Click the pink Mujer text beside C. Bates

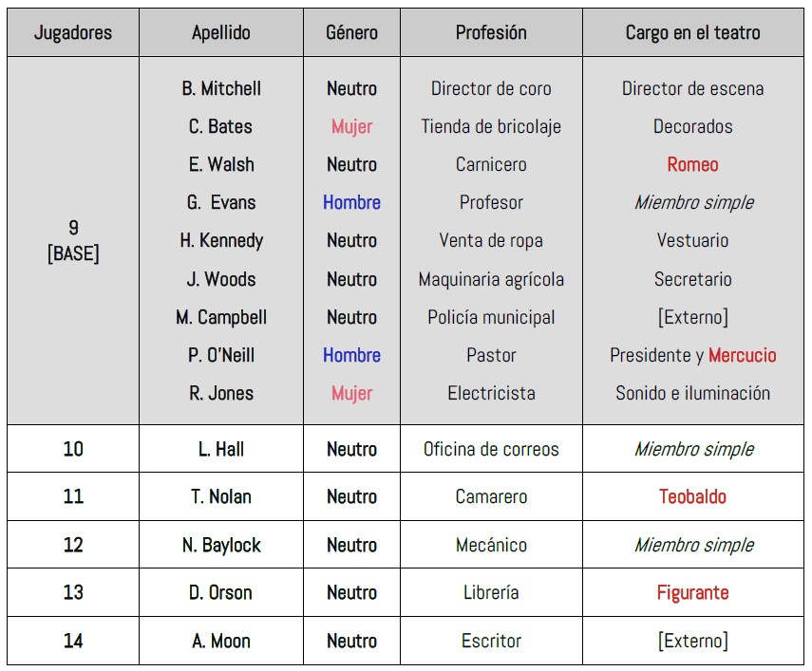pyautogui.click(x=351, y=126)
